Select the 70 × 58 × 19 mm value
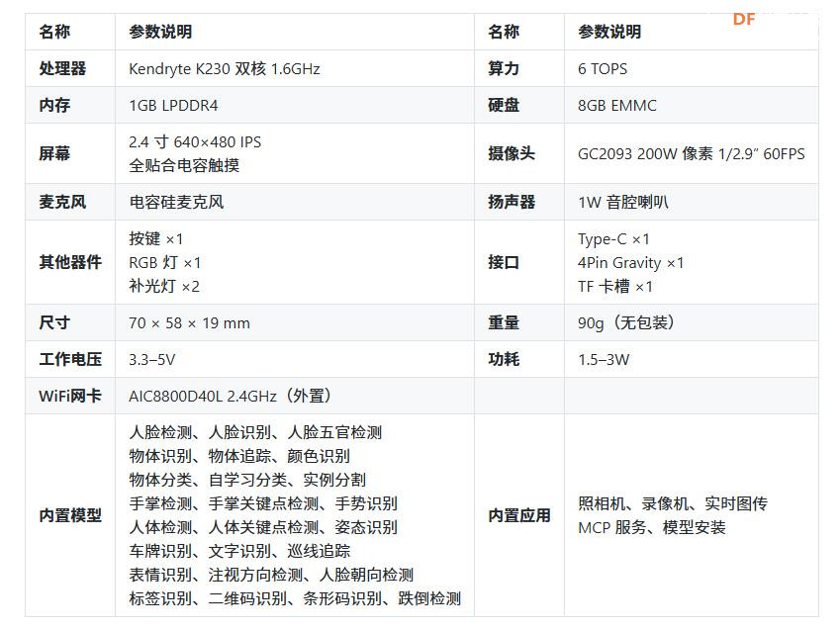840x631 pixels. [x=189, y=323]
